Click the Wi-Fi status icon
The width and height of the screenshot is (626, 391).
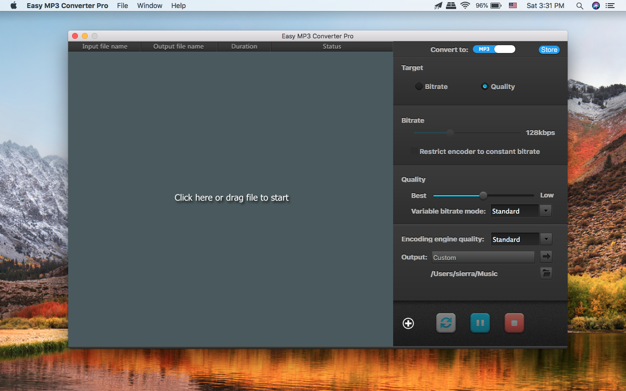pyautogui.click(x=465, y=6)
